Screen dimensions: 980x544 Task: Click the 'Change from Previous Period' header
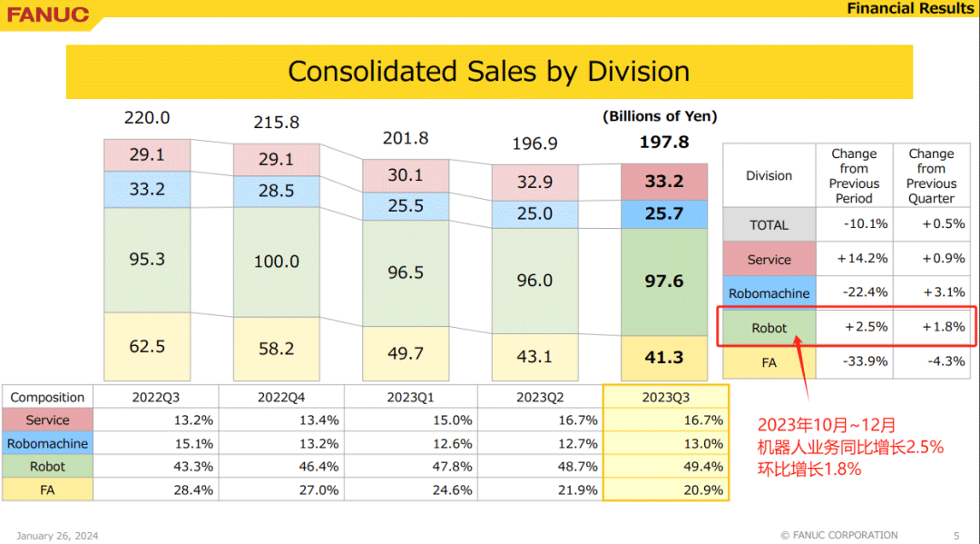click(x=855, y=175)
